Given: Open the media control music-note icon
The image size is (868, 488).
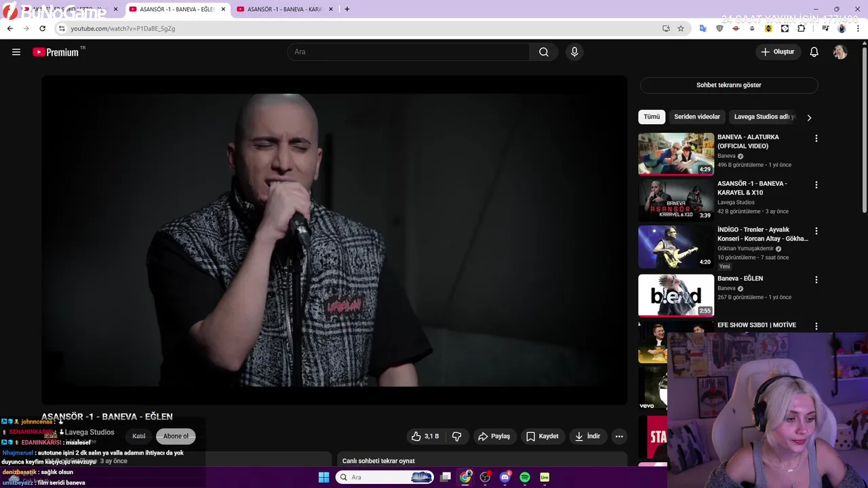Looking at the screenshot, I should tap(825, 28).
